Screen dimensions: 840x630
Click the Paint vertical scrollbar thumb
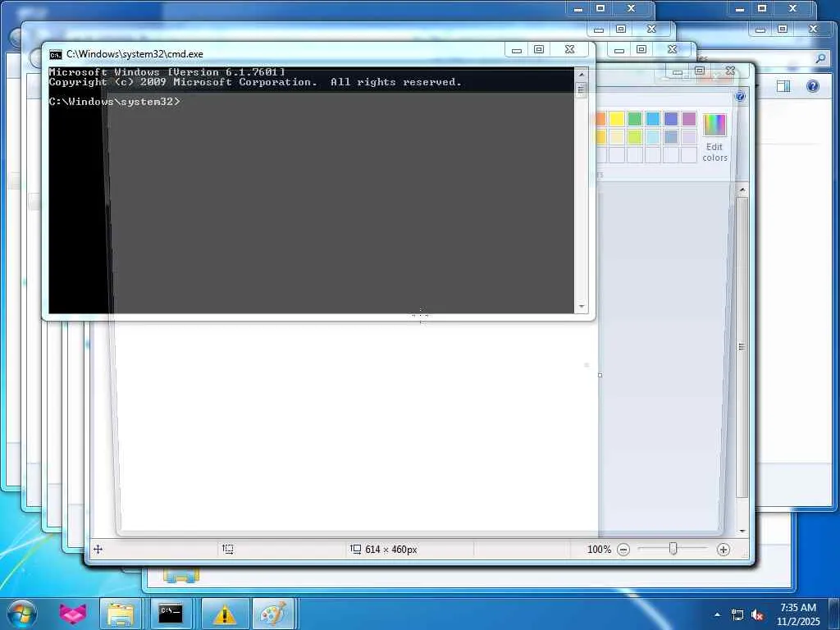(742, 347)
